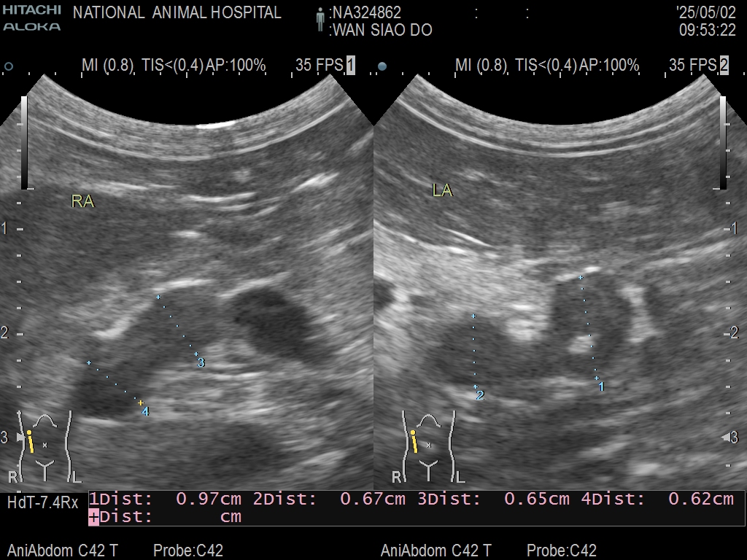Click the hollow circle indicator for panel 1

tap(9, 66)
